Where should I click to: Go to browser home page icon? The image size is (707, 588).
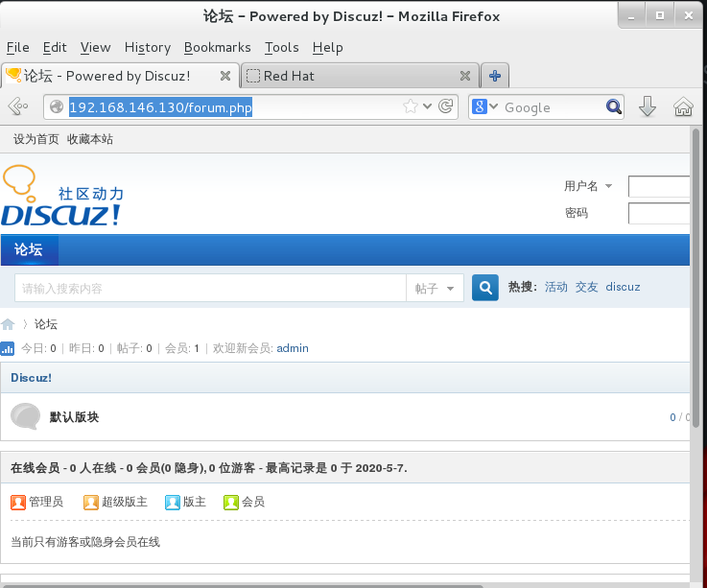pyautogui.click(x=683, y=106)
